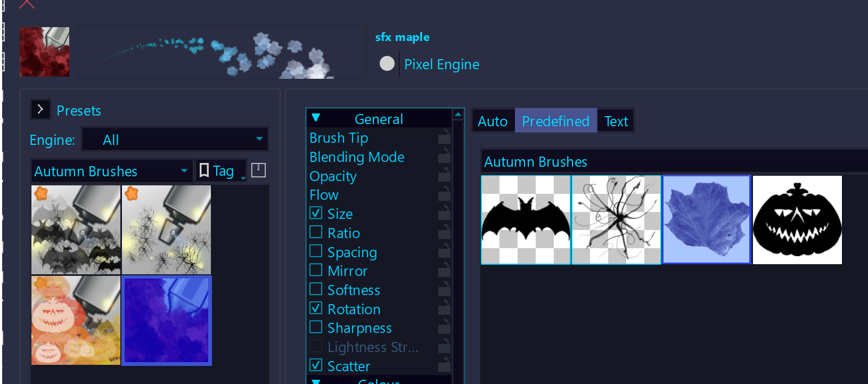This screenshot has width=868, height=384.
Task: Toggle the Presets panel arrow button
Action: [x=40, y=110]
